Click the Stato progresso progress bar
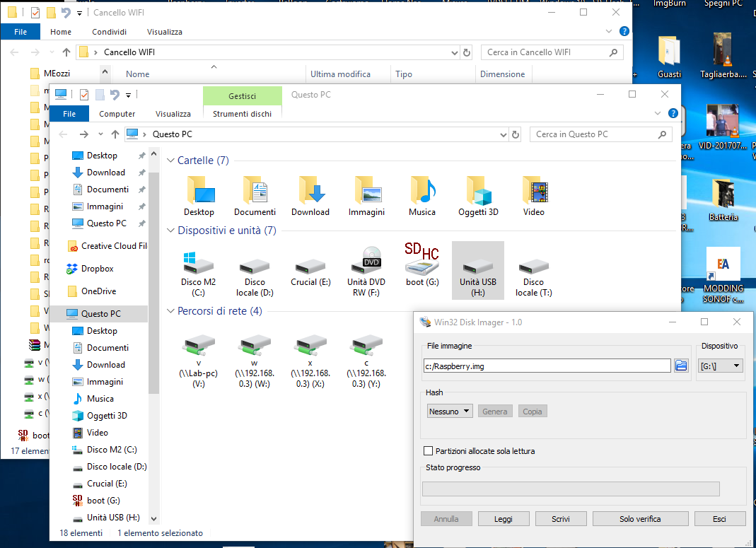This screenshot has height=548, width=756. point(571,489)
